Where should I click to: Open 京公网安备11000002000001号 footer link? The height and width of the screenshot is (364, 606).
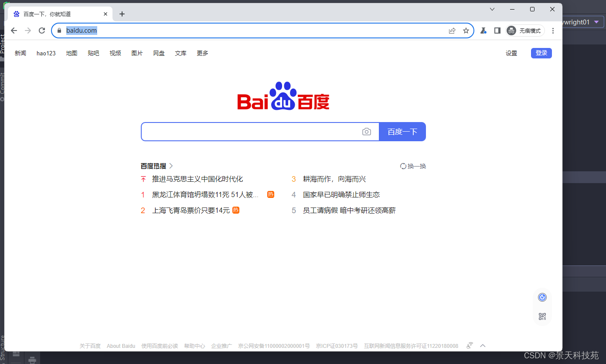274,346
